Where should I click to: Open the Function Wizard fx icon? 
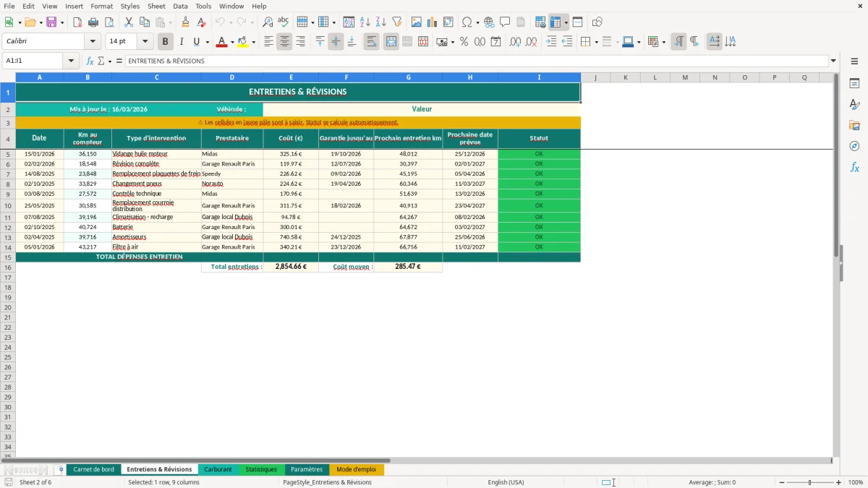pyautogui.click(x=90, y=61)
